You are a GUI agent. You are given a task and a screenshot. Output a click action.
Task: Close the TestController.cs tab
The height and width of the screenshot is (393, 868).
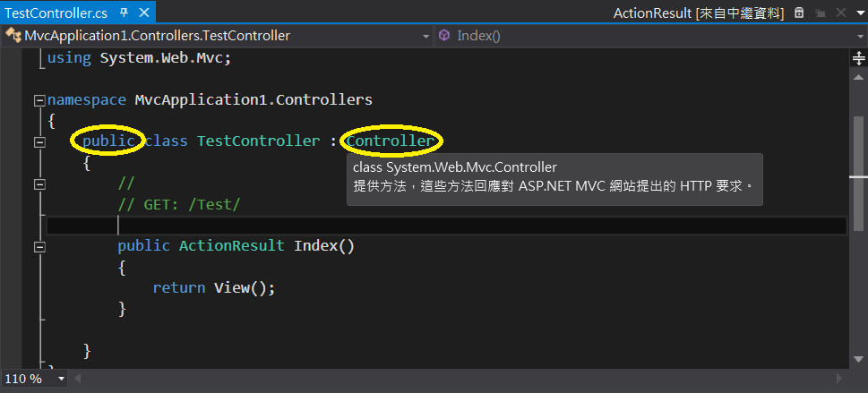point(142,13)
